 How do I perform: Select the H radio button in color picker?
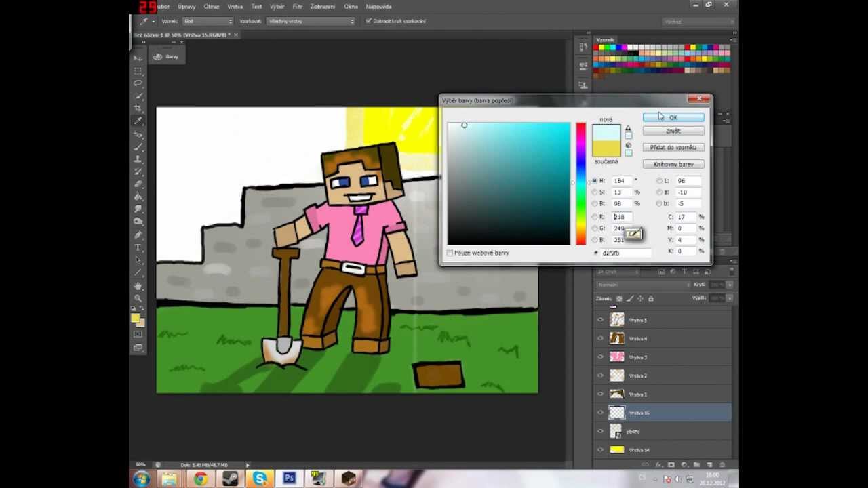point(595,181)
